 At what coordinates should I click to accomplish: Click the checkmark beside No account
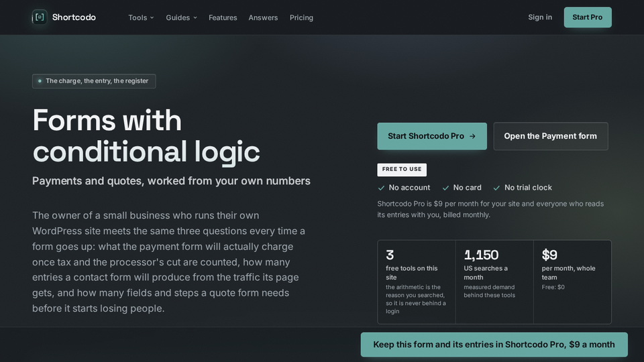(x=381, y=188)
